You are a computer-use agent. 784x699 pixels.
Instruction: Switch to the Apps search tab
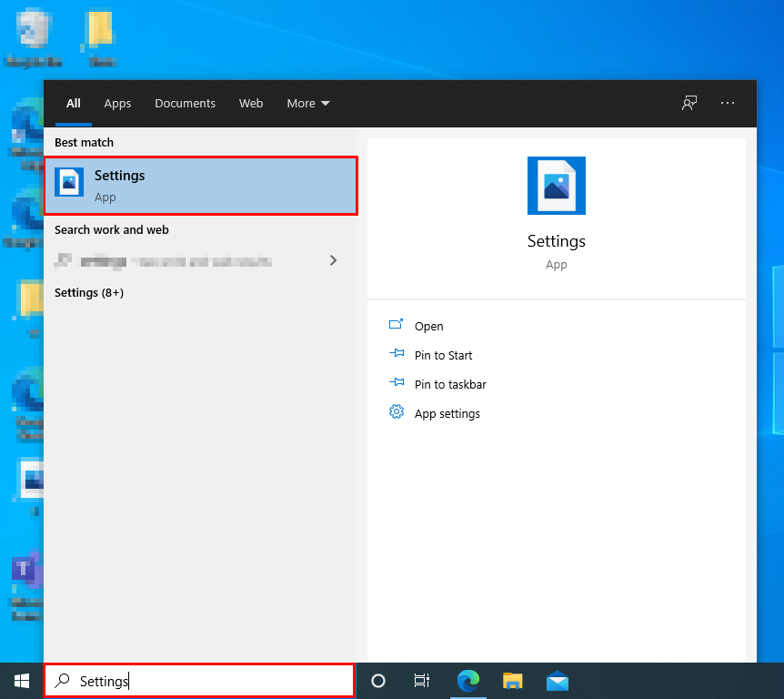[x=117, y=103]
